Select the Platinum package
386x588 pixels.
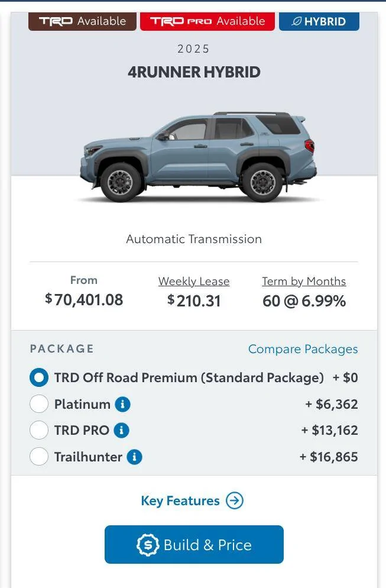39,404
